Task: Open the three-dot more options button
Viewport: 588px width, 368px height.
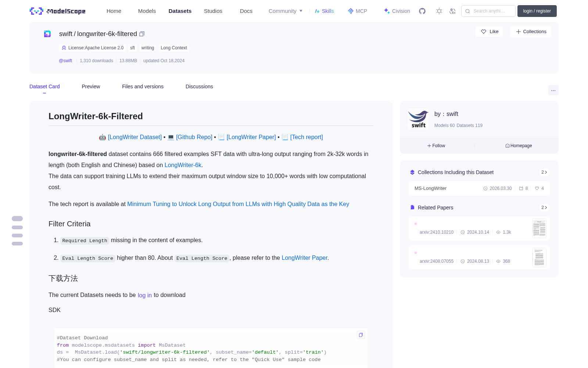Action: (x=553, y=90)
